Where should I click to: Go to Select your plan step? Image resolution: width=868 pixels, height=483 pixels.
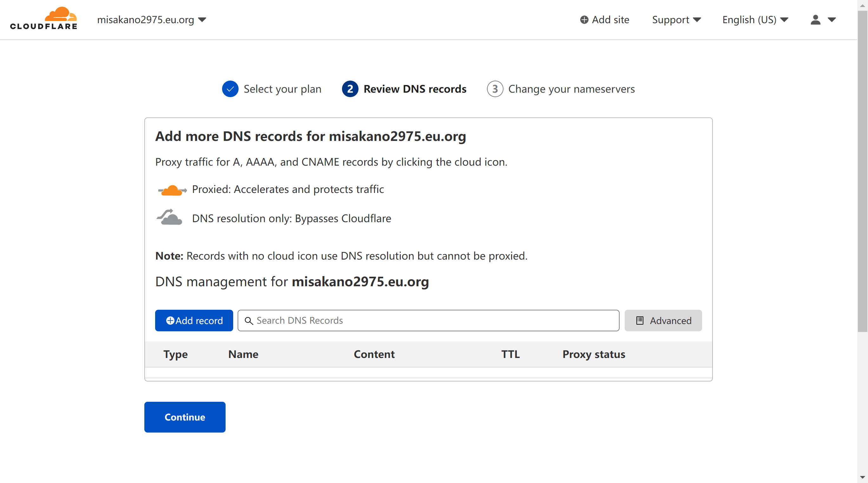[282, 89]
